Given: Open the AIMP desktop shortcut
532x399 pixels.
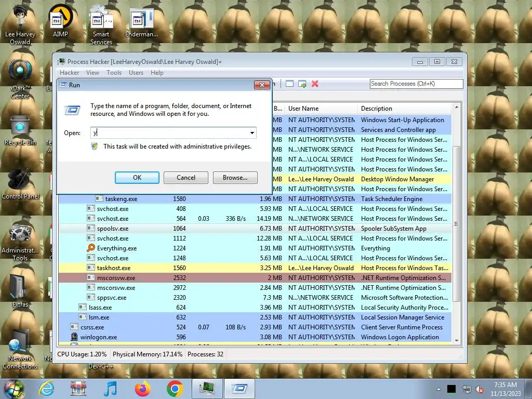Looking at the screenshot, I should (x=60, y=21).
